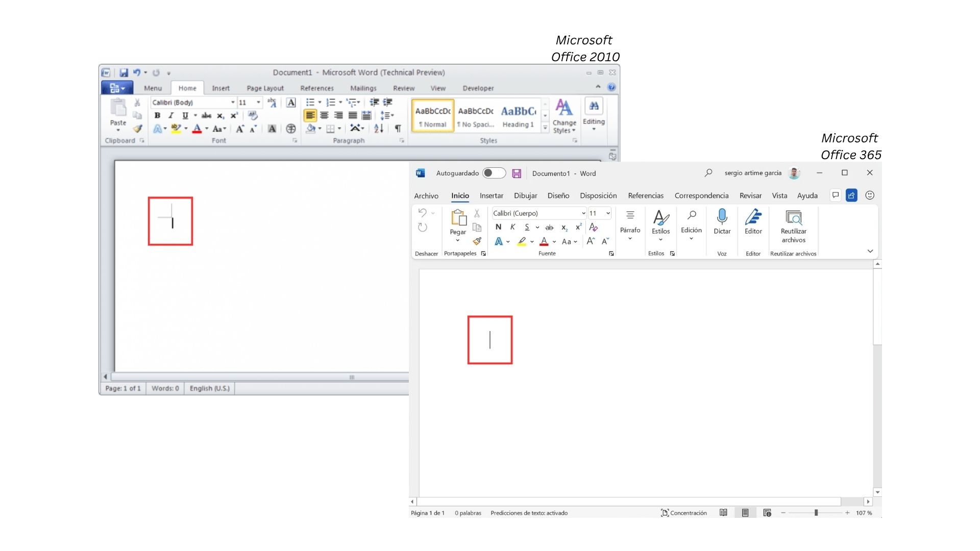
Task: Click the Sort A-Z icon in Paragraph group
Action: pyautogui.click(x=378, y=129)
